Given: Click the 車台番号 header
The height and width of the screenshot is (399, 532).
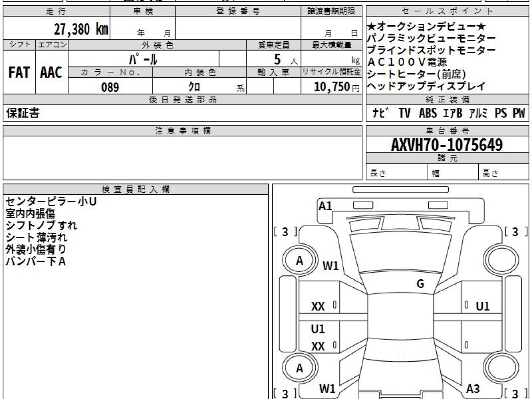Looking at the screenshot, I should (447, 130).
